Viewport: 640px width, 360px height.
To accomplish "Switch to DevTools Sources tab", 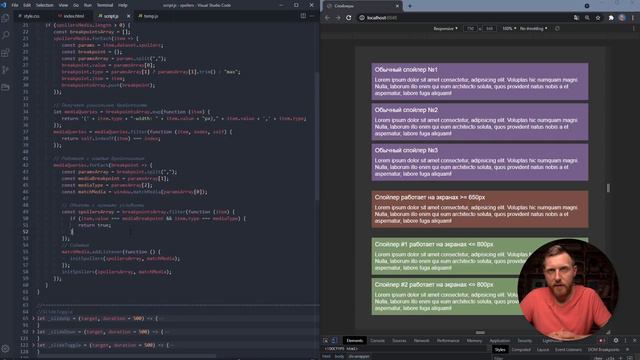I will [399, 340].
